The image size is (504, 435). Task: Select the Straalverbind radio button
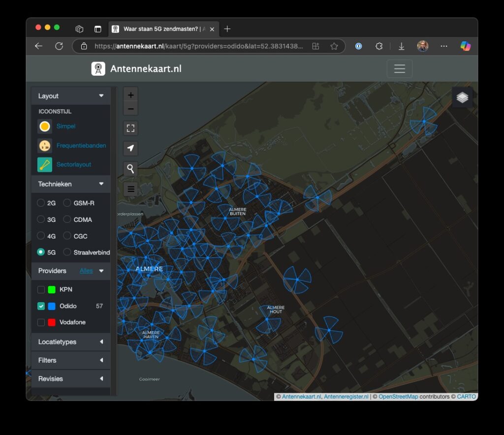[x=67, y=252]
